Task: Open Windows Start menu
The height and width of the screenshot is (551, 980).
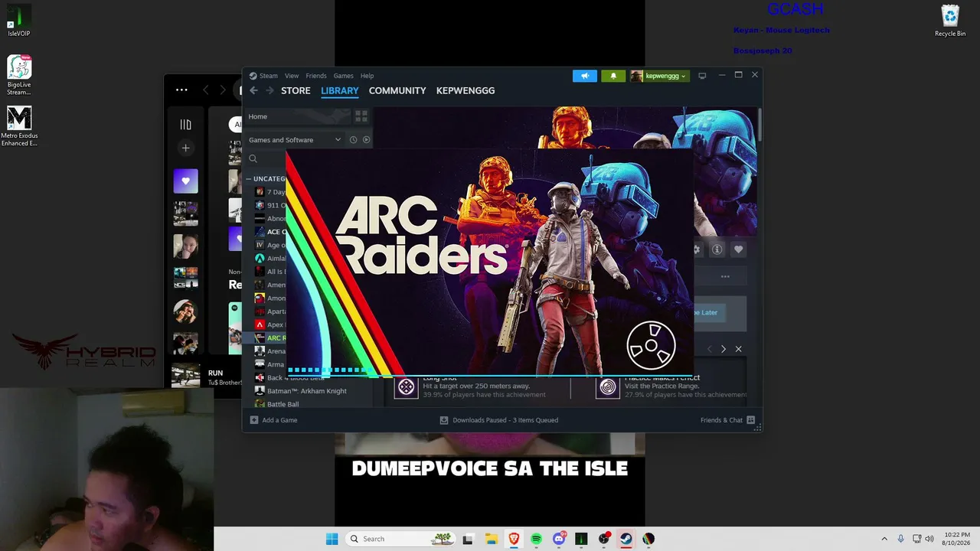Action: pos(332,539)
